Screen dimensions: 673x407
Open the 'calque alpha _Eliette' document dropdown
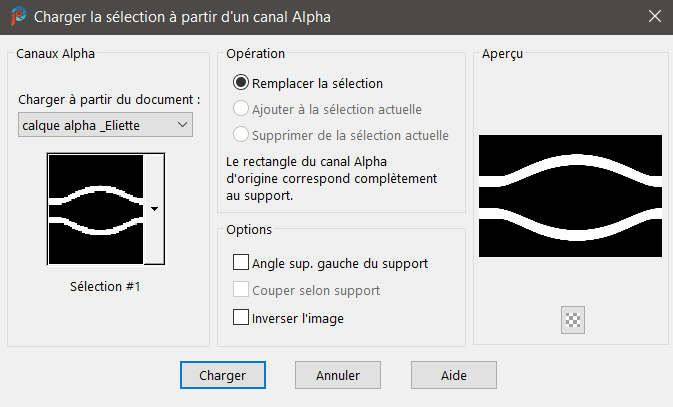tap(106, 124)
